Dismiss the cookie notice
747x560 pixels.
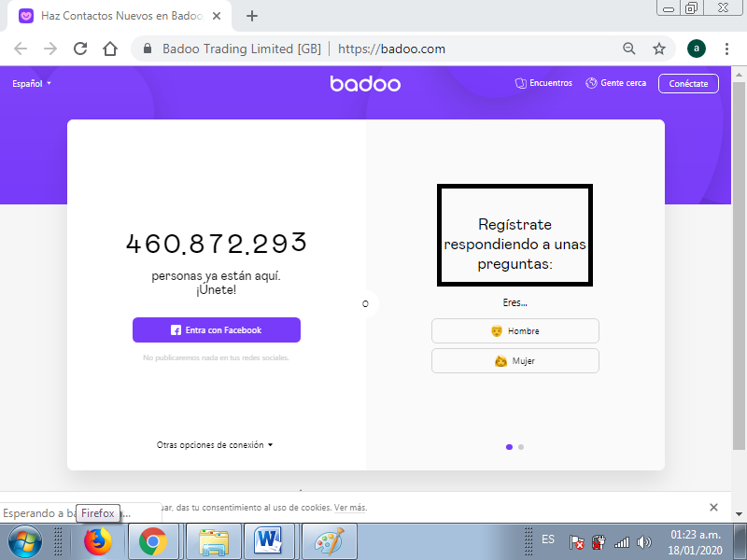[713, 507]
